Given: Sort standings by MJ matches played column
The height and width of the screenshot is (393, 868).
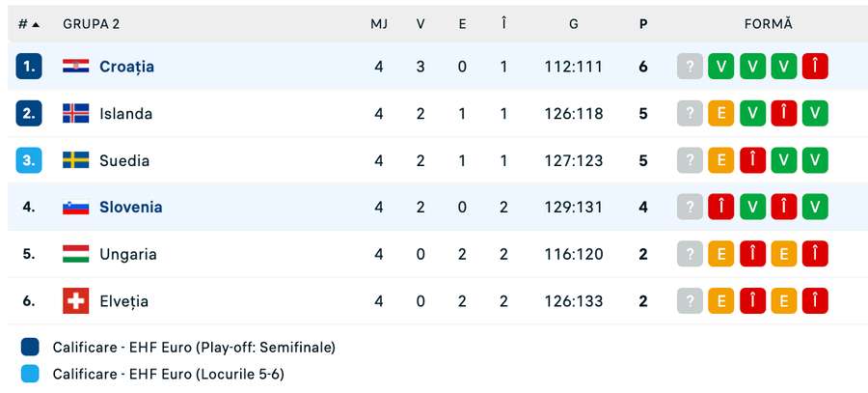Looking at the screenshot, I should coord(379,24).
